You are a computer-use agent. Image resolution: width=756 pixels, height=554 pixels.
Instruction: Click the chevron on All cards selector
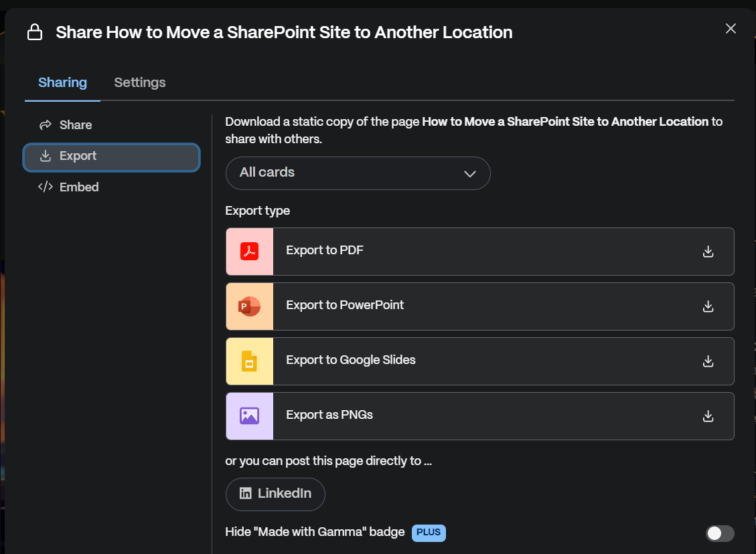coord(470,173)
